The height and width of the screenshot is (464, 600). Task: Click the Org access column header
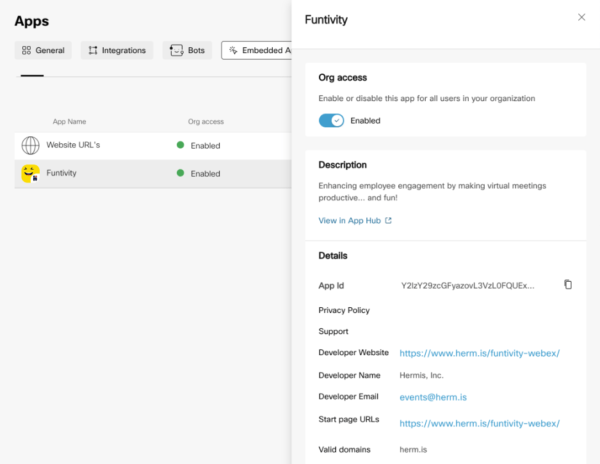(x=205, y=122)
